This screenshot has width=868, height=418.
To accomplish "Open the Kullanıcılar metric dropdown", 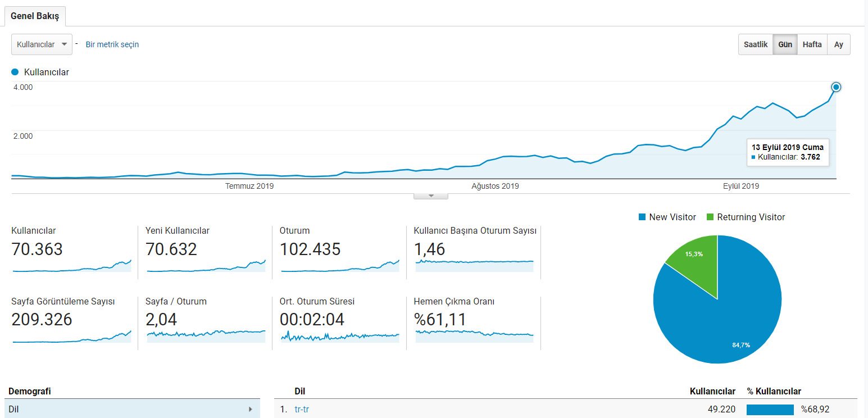I will [x=42, y=44].
